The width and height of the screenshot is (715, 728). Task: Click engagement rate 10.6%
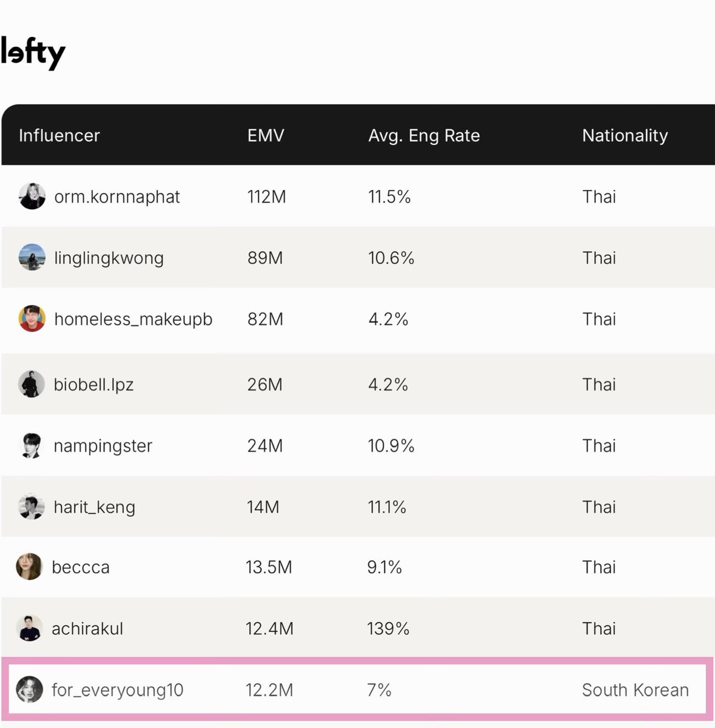[391, 258]
